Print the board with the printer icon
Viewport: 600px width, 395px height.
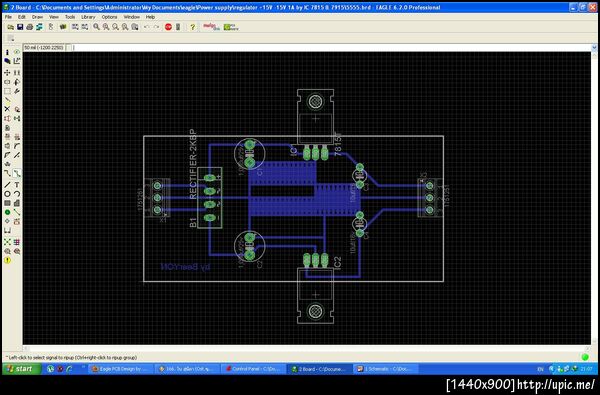[29, 27]
